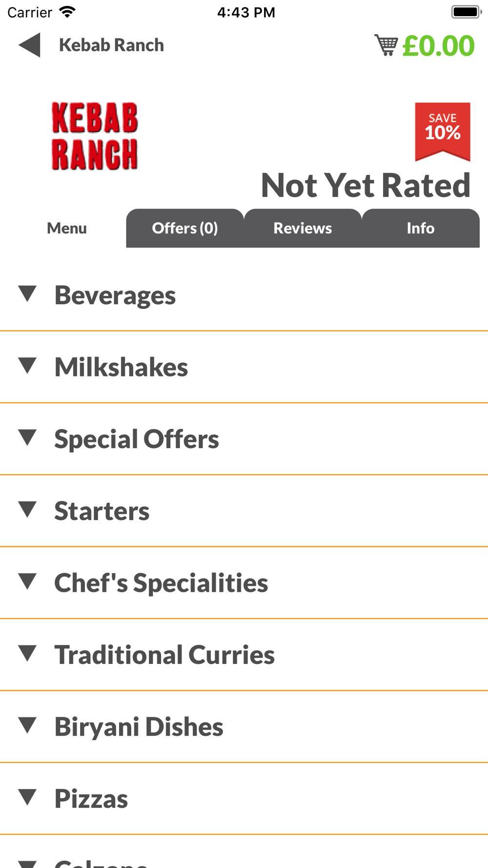Screen dimensions: 488x868
Task: Switch to the Reviews tab
Action: 303,228
